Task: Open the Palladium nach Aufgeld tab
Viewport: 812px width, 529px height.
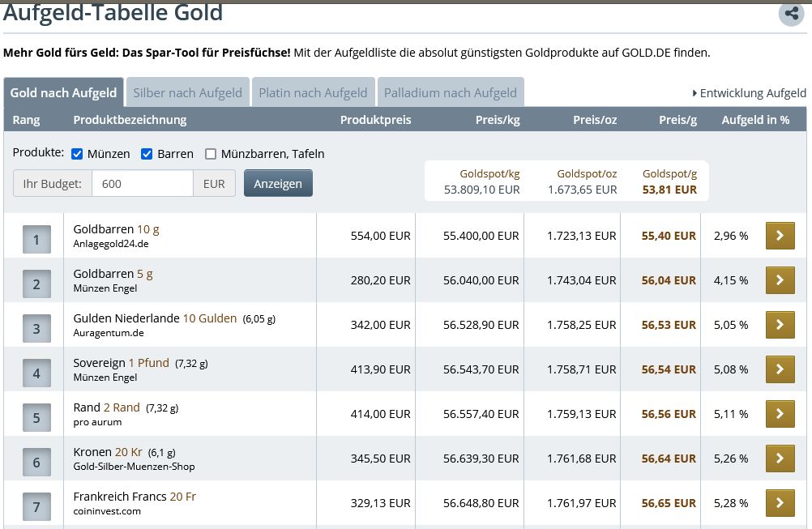Action: [x=450, y=93]
